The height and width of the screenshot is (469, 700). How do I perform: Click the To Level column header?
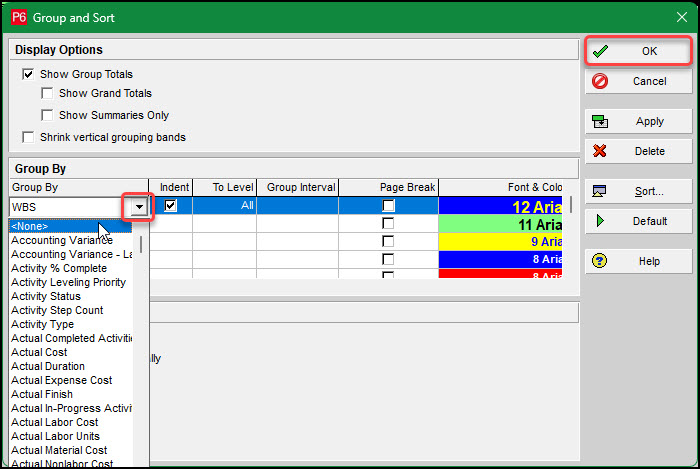pyautogui.click(x=225, y=187)
